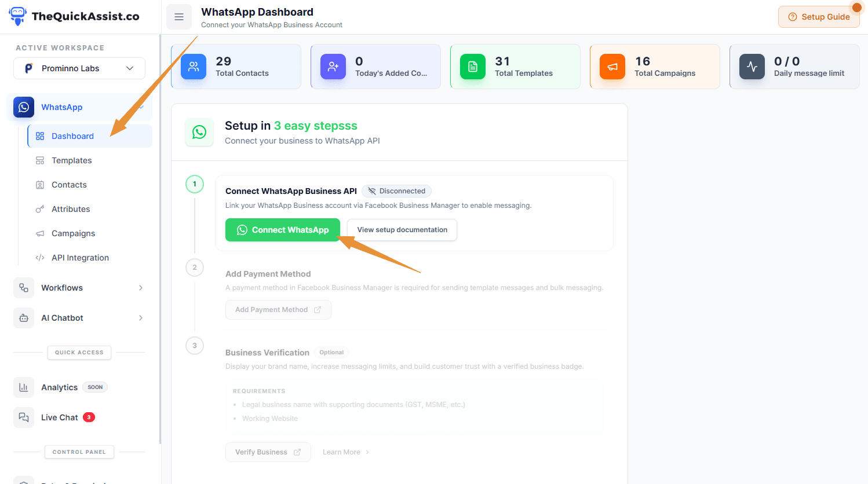
Task: Expand the Workflows sidebar chevron
Action: [x=140, y=288]
